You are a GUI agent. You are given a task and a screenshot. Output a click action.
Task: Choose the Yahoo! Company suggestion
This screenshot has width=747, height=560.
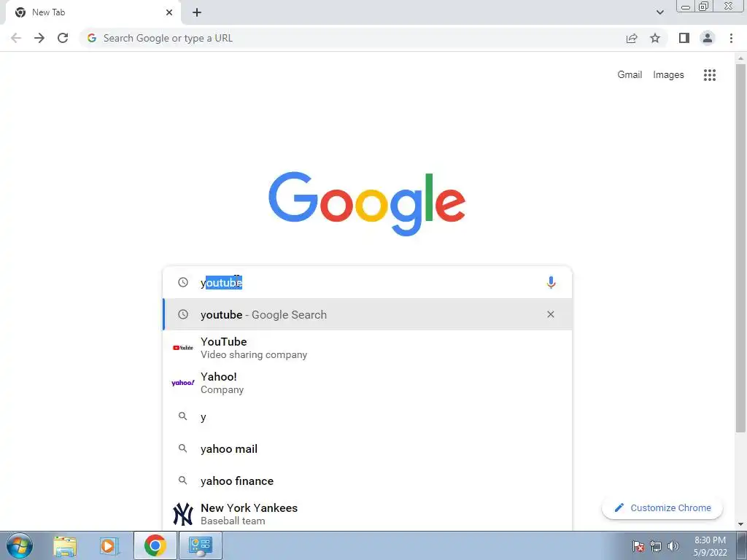coord(367,383)
